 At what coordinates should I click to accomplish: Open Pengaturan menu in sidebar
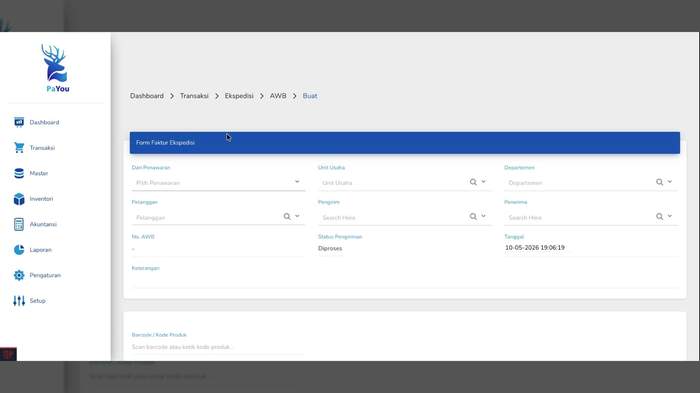click(45, 275)
